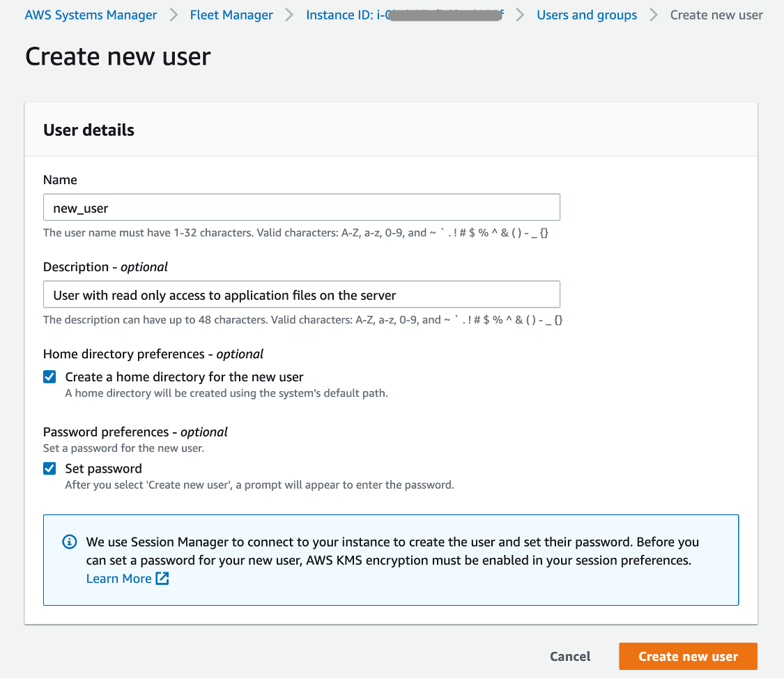Uncheck 'Create a home directory for the new user'
The height and width of the screenshot is (679, 784).
tap(49, 376)
